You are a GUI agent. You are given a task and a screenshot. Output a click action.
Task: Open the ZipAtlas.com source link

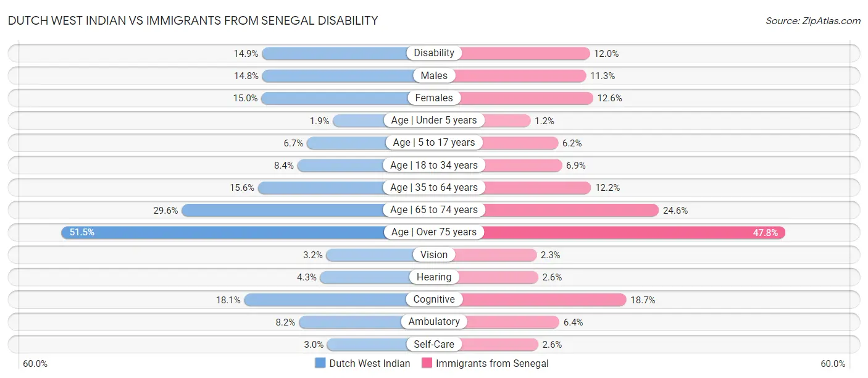(x=812, y=20)
